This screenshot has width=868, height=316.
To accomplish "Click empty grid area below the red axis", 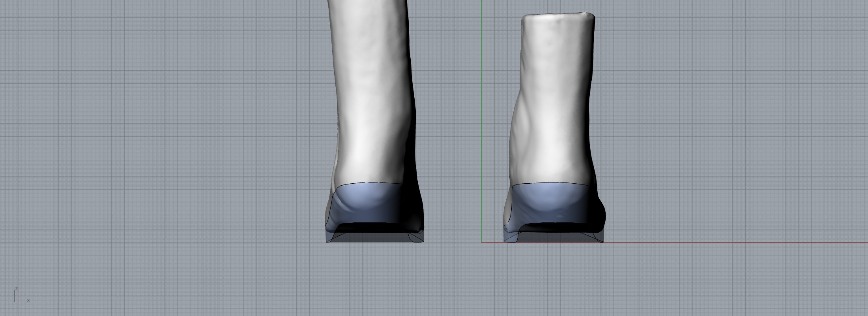I will tap(671, 276).
